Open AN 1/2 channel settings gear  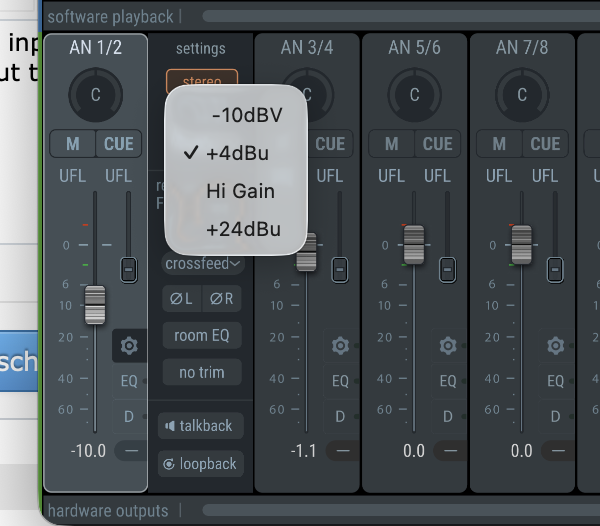pos(129,345)
